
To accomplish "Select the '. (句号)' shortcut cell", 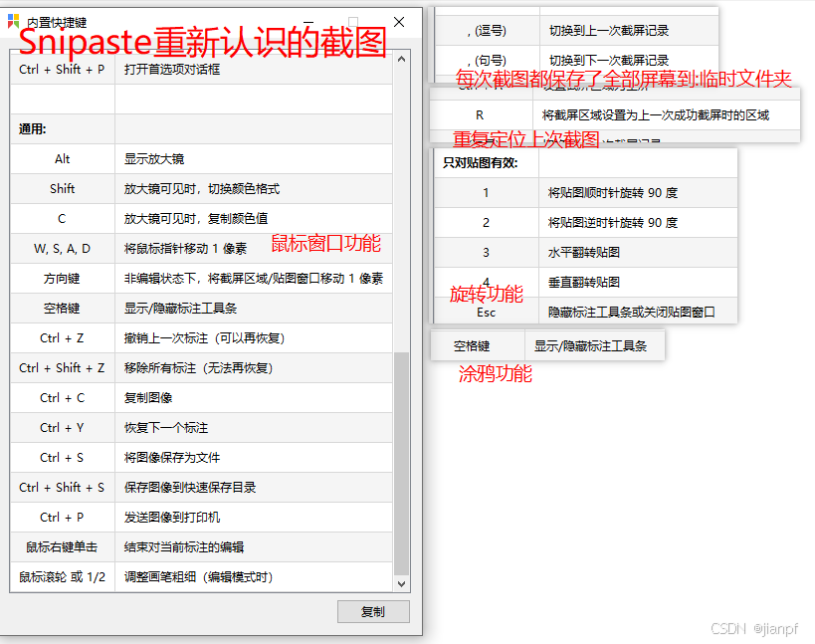I will click(x=487, y=61).
